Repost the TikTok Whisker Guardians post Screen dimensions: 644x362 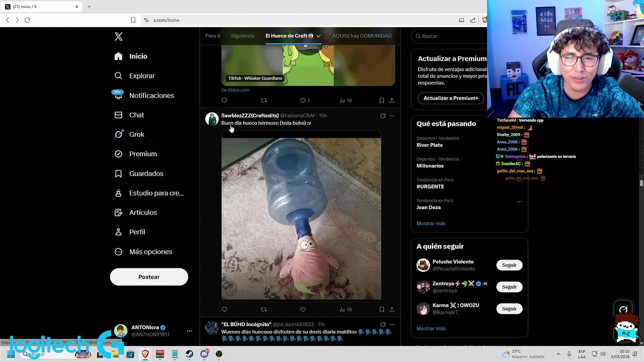point(264,100)
